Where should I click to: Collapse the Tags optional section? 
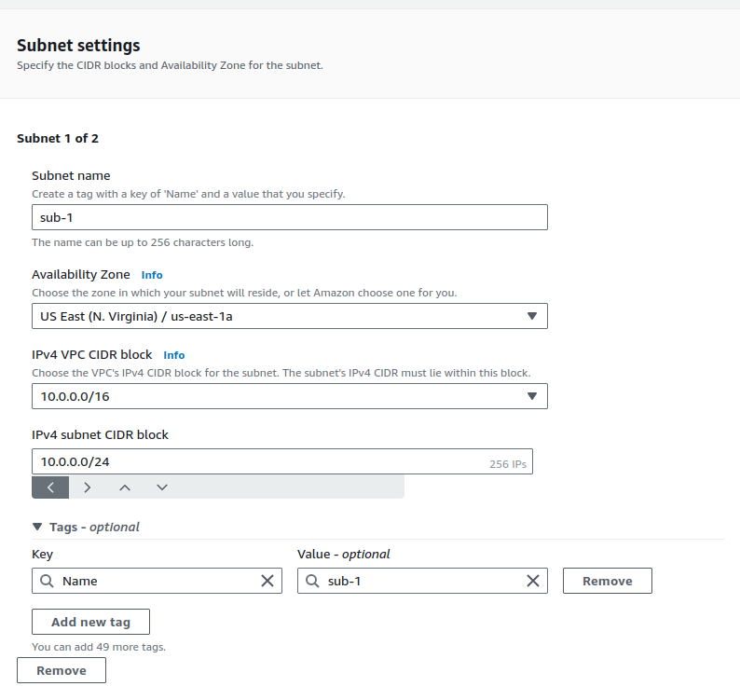click(37, 527)
